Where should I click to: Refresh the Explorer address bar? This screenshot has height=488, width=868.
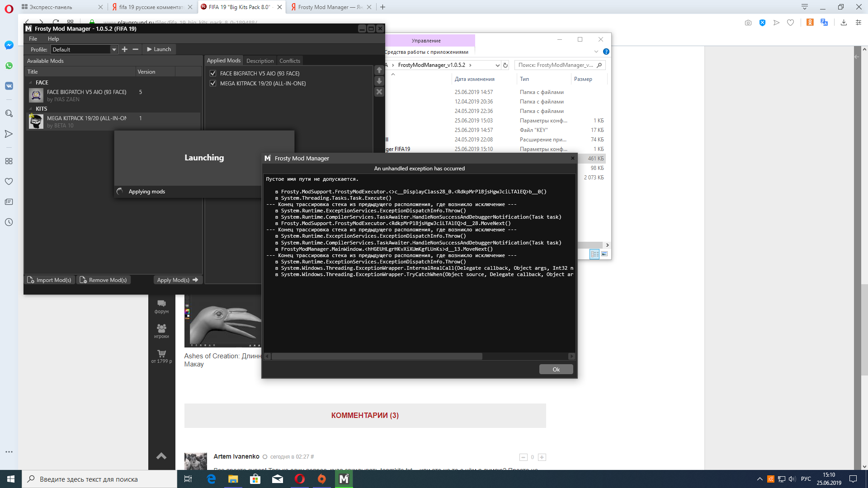pyautogui.click(x=505, y=65)
